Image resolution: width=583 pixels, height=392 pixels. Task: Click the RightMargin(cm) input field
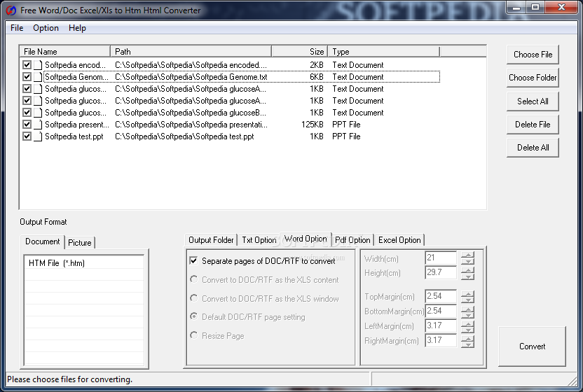point(441,340)
